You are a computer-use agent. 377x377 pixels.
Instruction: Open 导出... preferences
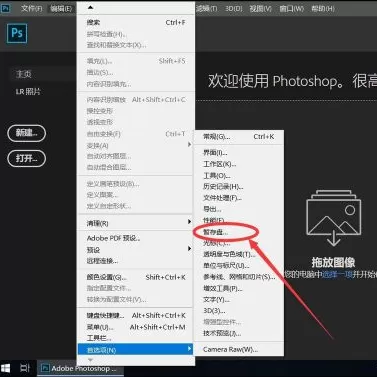click(x=239, y=209)
